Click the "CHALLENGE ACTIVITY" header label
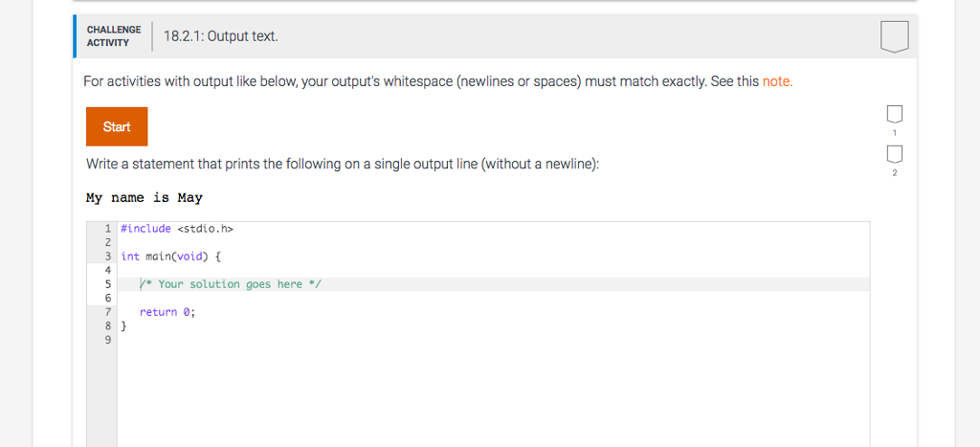980x447 pixels. click(x=114, y=36)
